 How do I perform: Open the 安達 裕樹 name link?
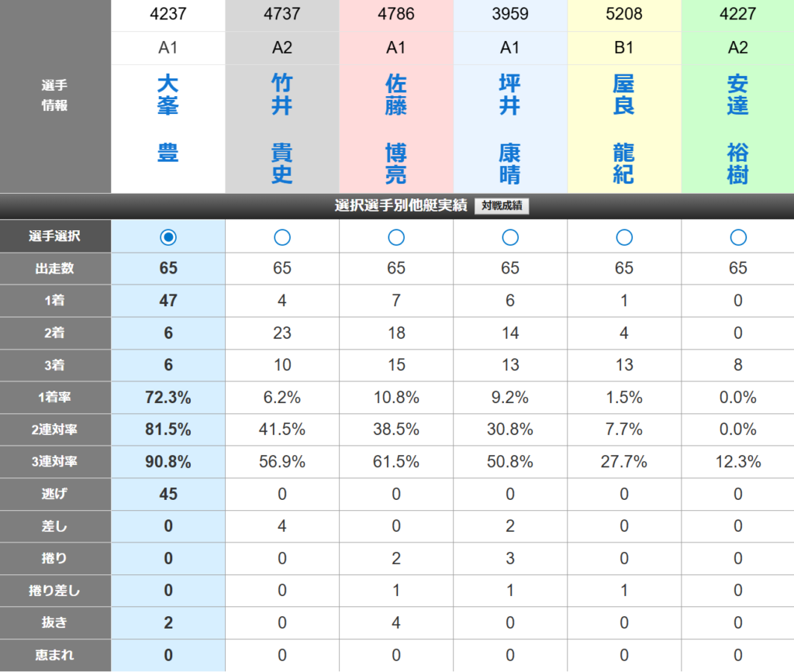pyautogui.click(x=738, y=128)
